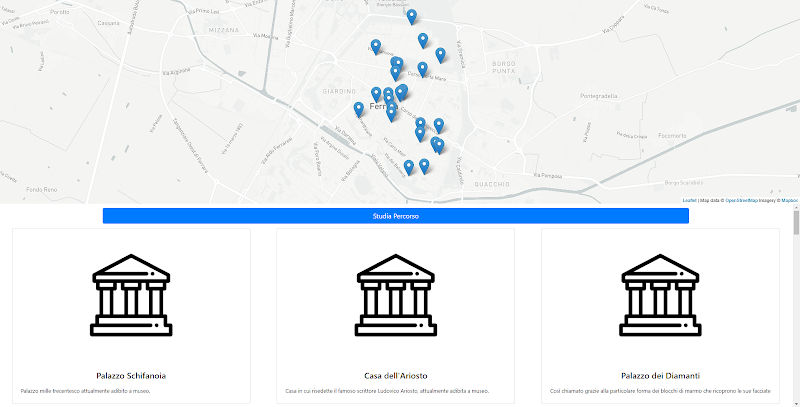Image resolution: width=800 pixels, height=407 pixels.
Task: Click the Palazzo Schifanoia museum icon
Action: [x=131, y=293]
